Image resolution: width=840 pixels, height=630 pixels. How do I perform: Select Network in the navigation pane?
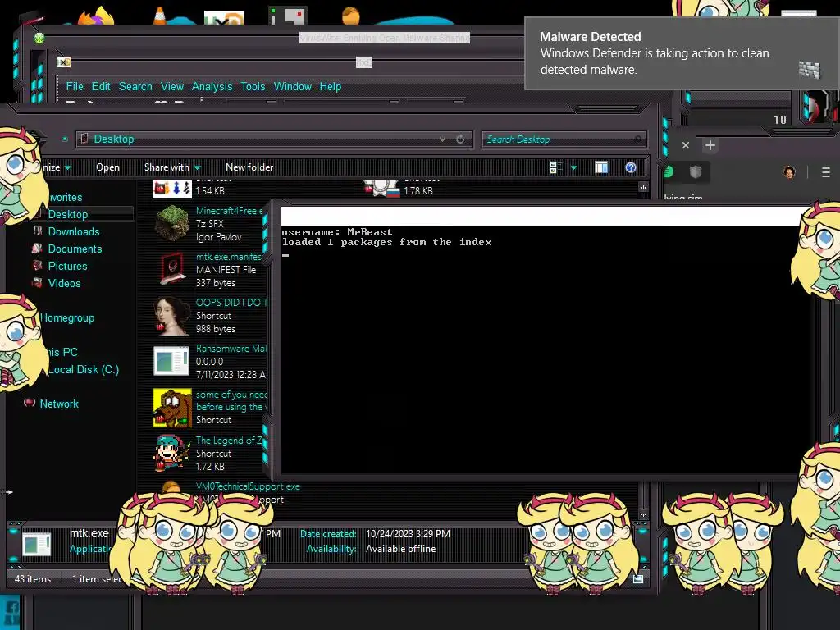tap(59, 404)
